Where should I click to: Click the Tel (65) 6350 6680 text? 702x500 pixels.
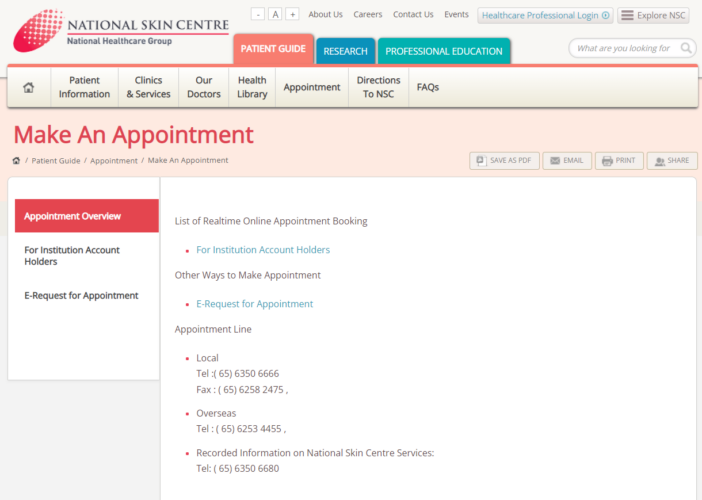[237, 468]
